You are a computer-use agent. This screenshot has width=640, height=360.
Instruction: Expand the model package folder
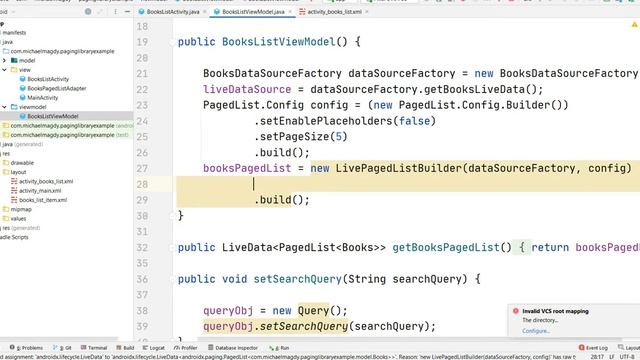4,60
